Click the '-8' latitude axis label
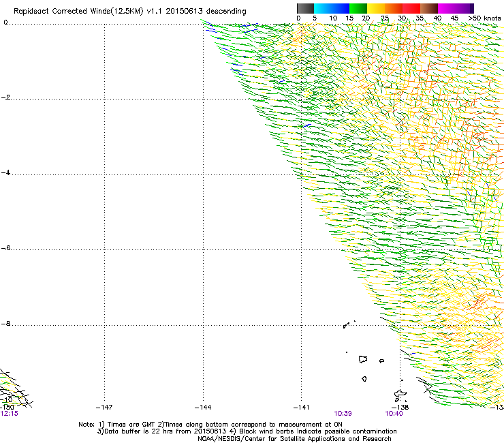This screenshot has height=443, width=504. pos(5,324)
